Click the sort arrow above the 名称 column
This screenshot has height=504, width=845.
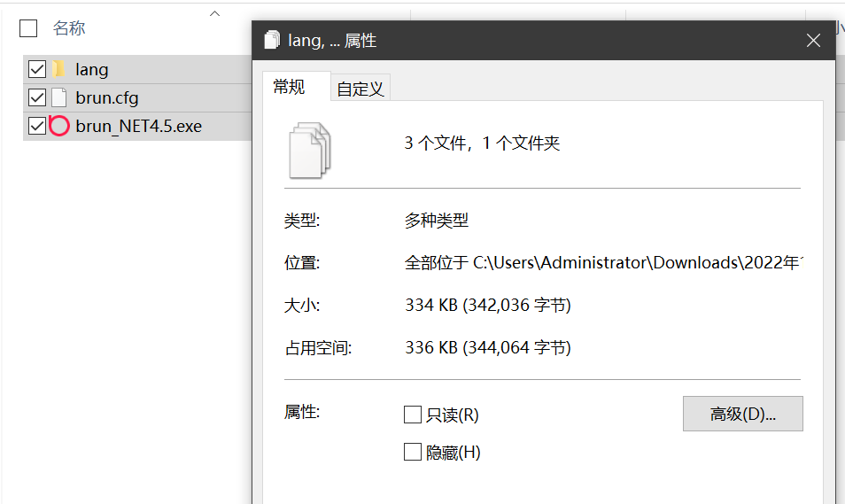214,14
